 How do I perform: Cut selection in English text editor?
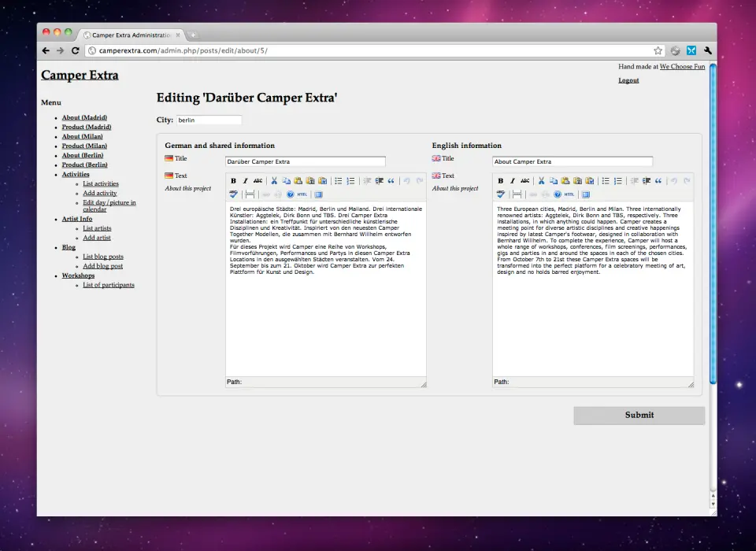coord(541,181)
